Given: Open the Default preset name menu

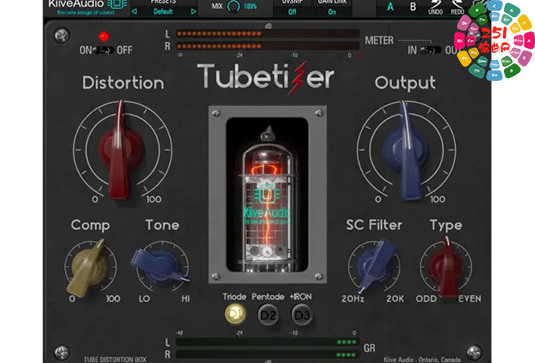Looking at the screenshot, I should [163, 12].
